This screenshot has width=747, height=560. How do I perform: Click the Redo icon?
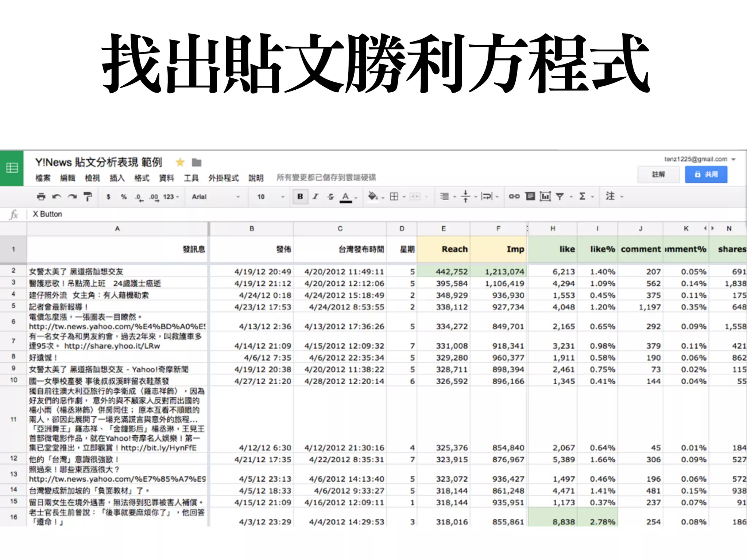tap(72, 197)
